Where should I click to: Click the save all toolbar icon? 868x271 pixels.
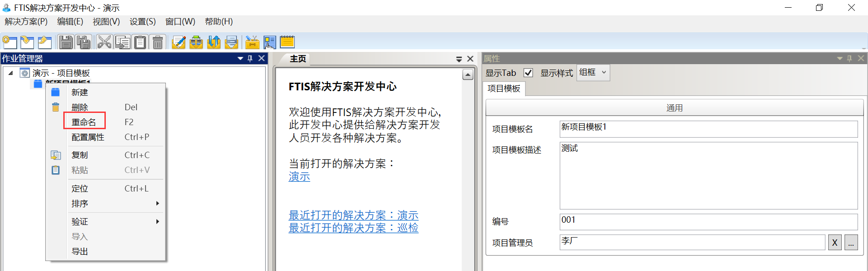[84, 42]
